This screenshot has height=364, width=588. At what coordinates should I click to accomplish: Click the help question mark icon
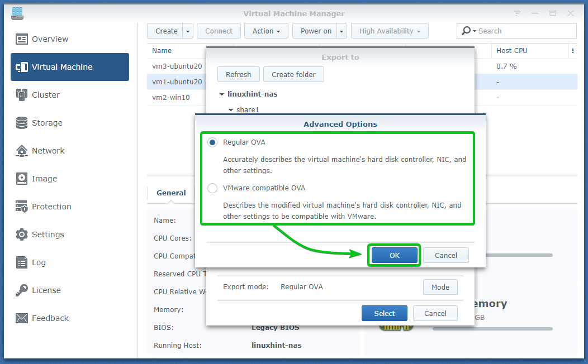517,13
